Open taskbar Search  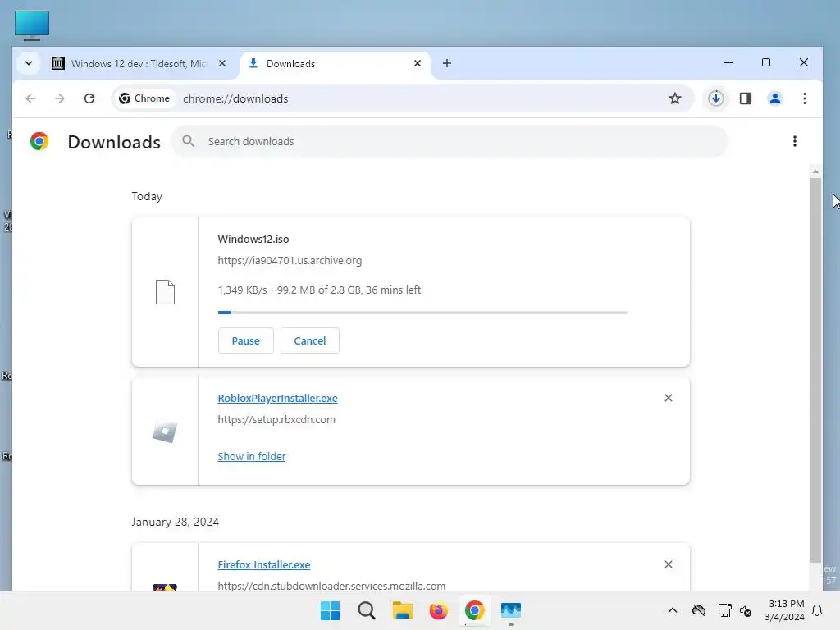367,610
